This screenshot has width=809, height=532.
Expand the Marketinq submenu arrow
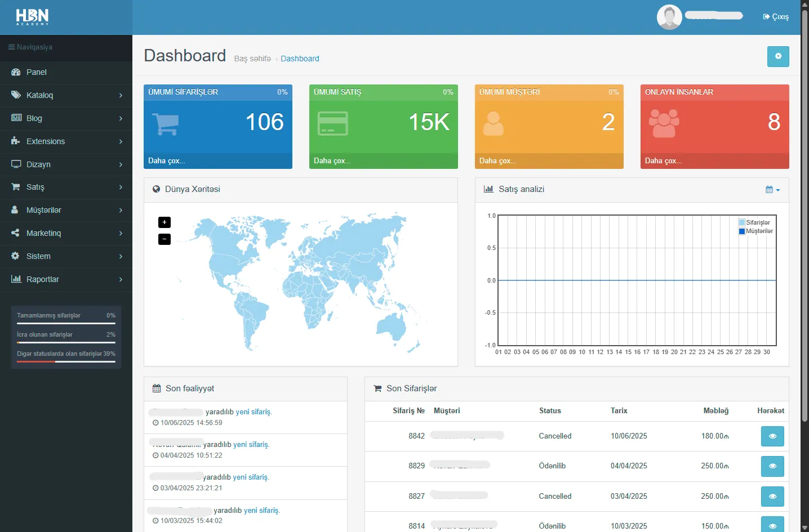click(121, 234)
